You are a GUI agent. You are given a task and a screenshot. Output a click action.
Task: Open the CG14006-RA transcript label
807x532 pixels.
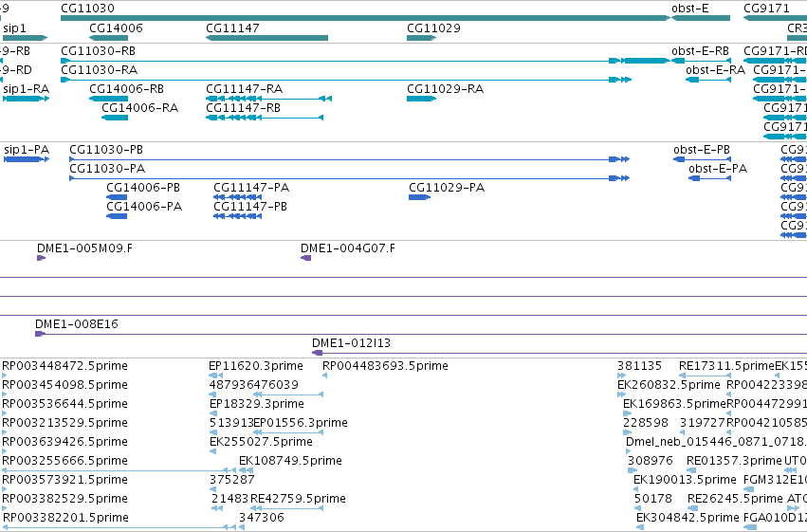140,108
